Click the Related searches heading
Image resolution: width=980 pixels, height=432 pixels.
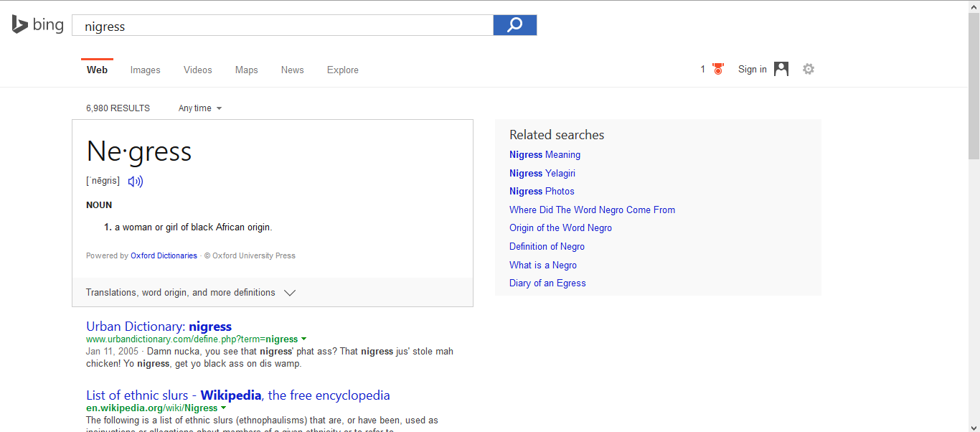pos(557,135)
